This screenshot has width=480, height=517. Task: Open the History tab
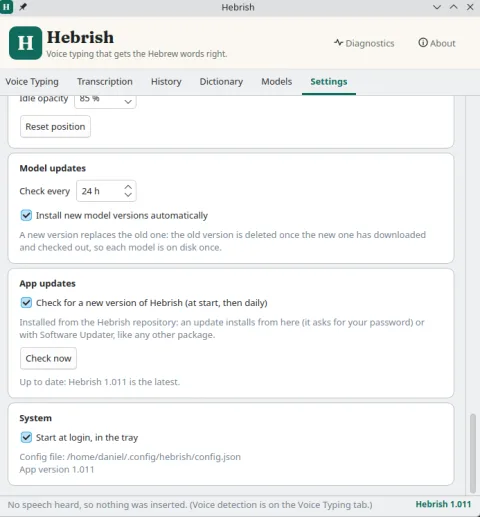pos(166,82)
